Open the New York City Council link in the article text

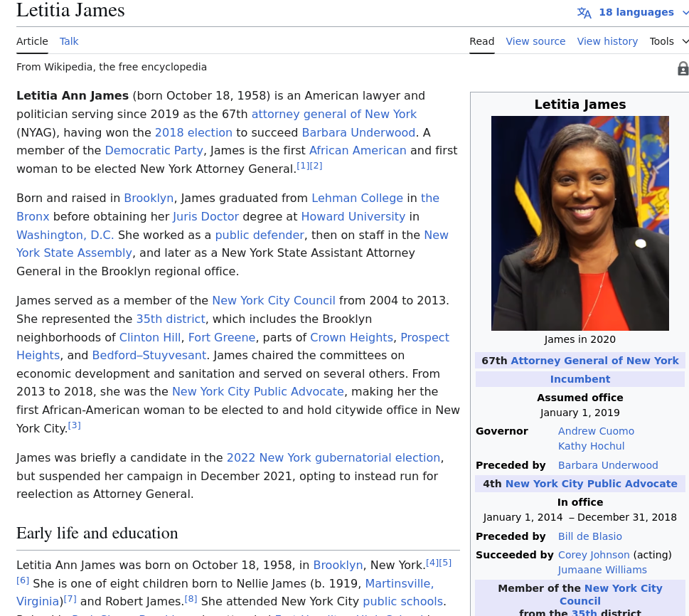tap(274, 301)
